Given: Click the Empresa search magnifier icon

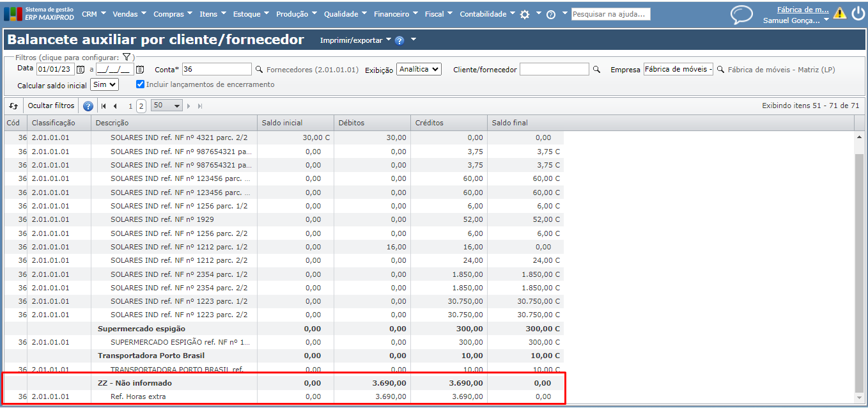Looking at the screenshot, I should point(720,70).
